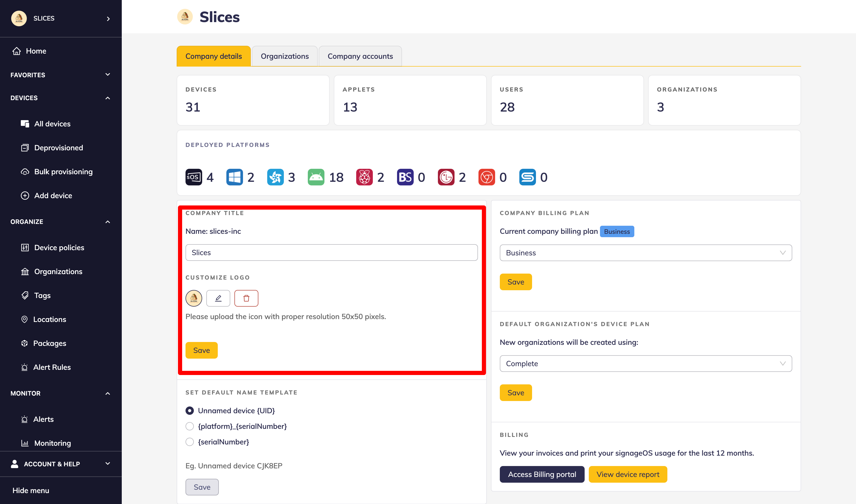Click the Windows platform icon
Screen dimensions: 856x504
click(234, 177)
